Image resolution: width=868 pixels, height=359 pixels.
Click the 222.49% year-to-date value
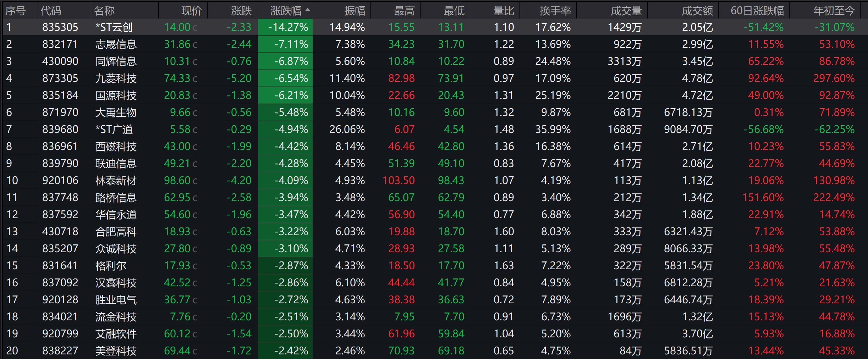click(x=834, y=198)
